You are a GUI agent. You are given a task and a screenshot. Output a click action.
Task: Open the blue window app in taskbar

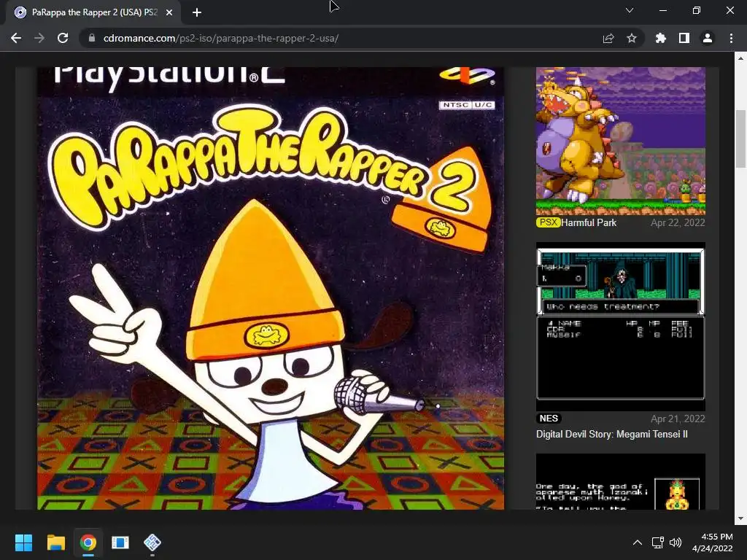point(120,542)
